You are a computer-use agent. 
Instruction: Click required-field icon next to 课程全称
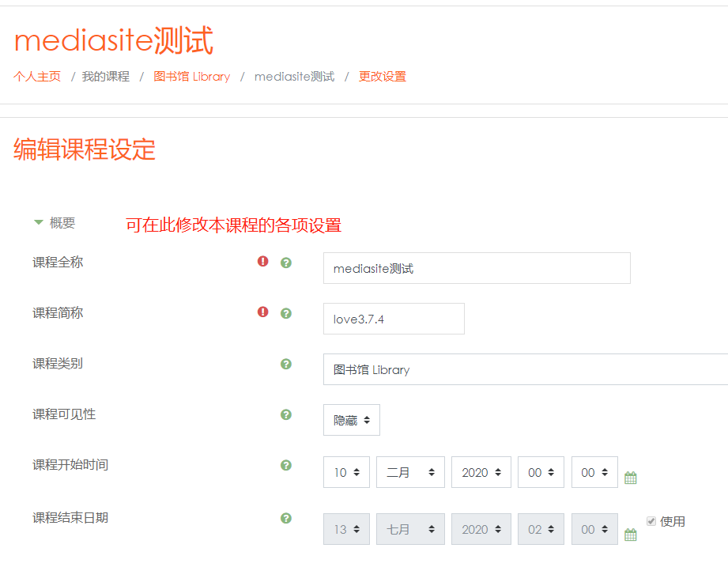263,262
